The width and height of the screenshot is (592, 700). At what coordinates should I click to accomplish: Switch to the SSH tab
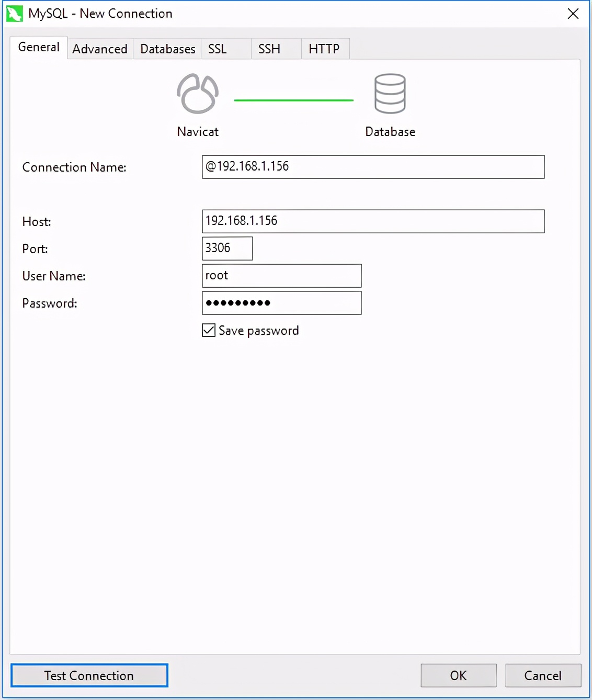[276, 49]
